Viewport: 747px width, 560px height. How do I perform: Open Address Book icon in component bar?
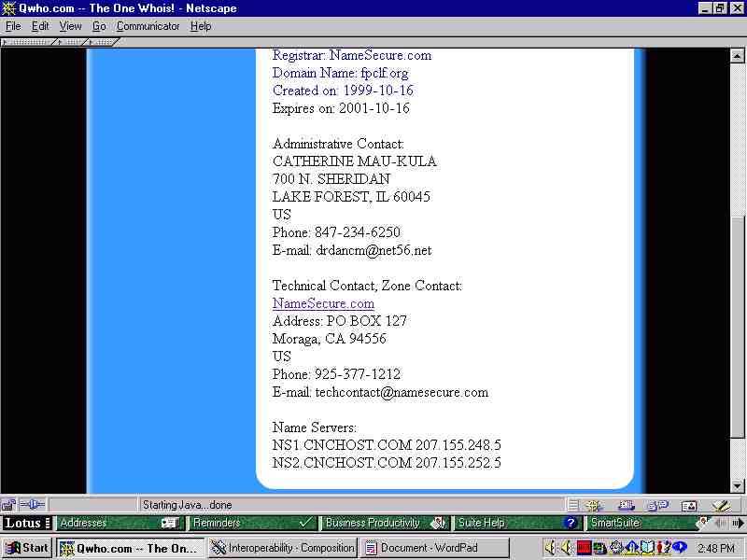tap(689, 506)
